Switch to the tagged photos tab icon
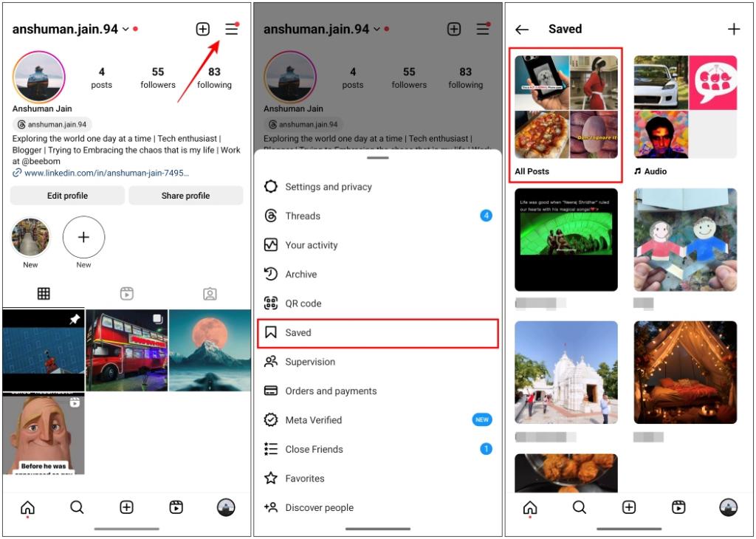The width and height of the screenshot is (756, 539). 209,293
